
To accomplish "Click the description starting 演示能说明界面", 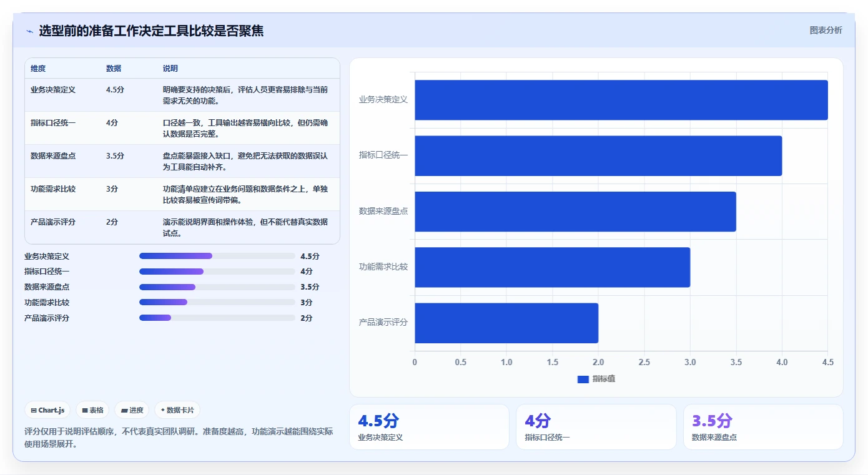I will click(245, 227).
